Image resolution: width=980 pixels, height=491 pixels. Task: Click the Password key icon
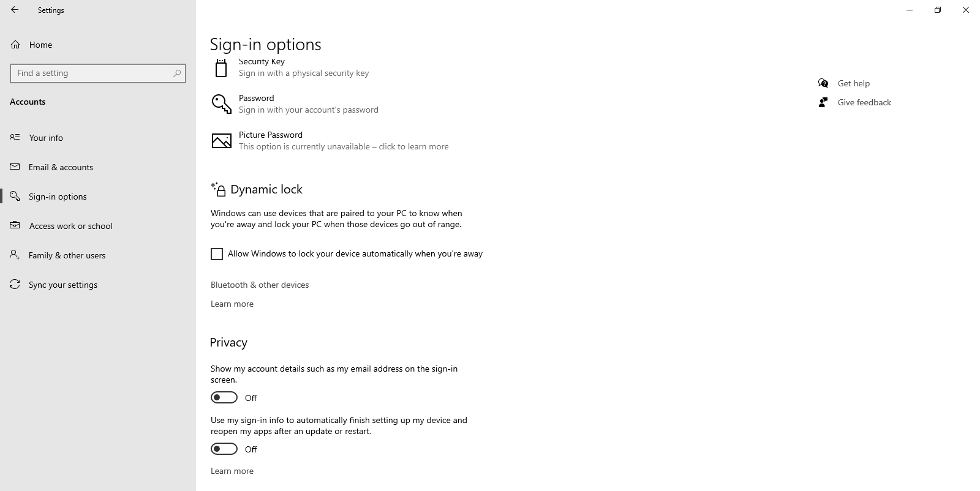[221, 104]
